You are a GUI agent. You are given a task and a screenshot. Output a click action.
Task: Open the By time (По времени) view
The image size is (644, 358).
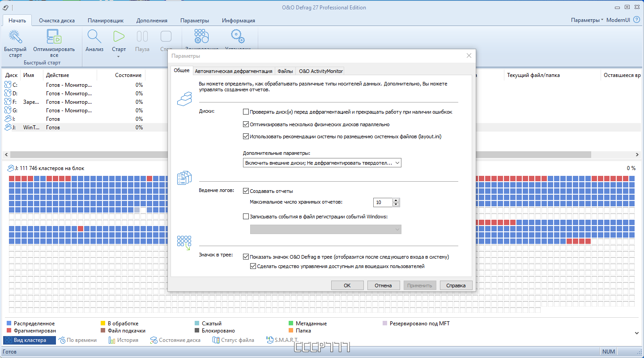pos(77,340)
